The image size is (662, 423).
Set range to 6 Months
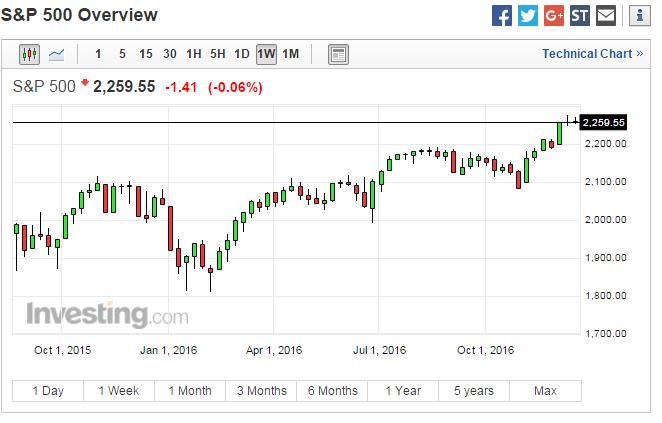coord(332,391)
